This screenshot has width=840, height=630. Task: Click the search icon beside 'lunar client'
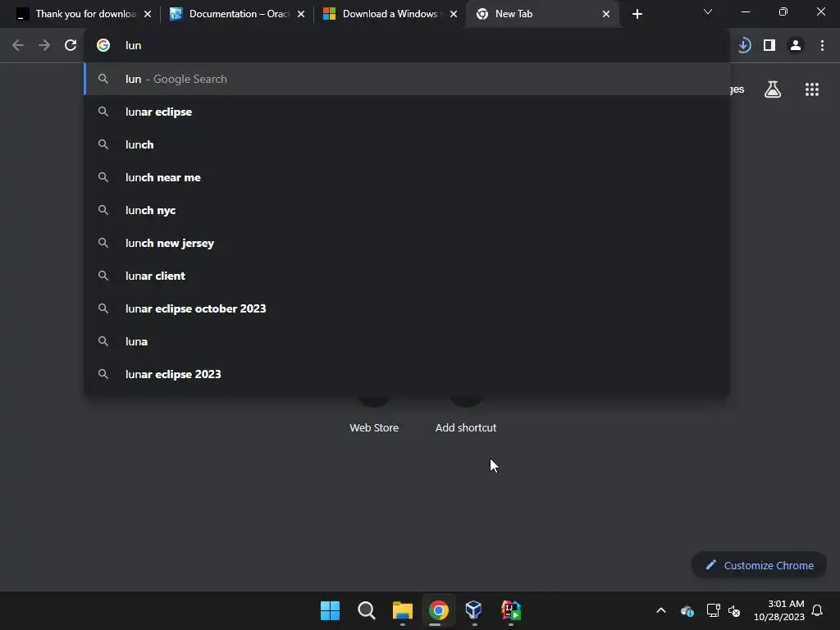(x=103, y=276)
